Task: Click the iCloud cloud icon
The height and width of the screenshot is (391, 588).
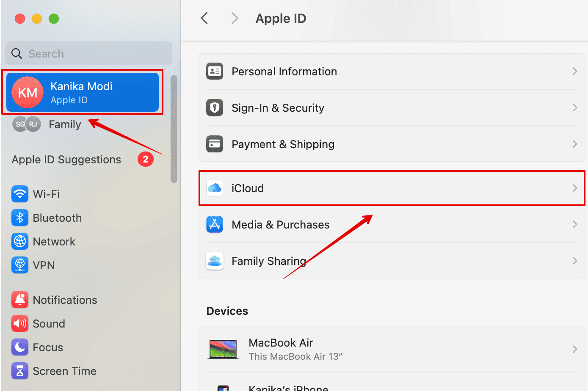Action: point(215,188)
